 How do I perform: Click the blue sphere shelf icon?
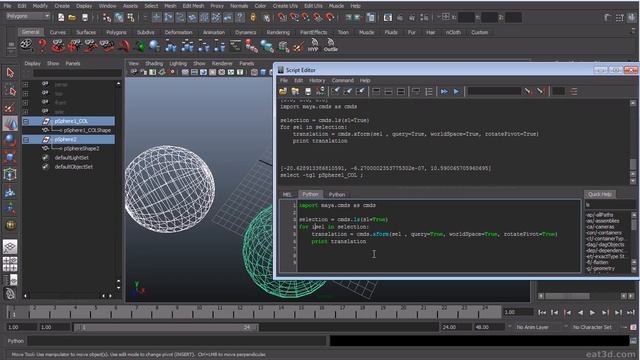pos(154,45)
